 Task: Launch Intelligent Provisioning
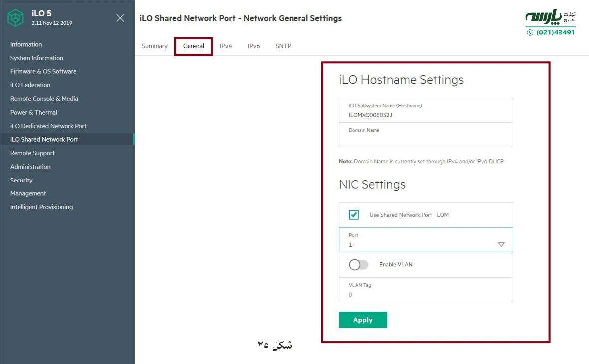pos(41,207)
